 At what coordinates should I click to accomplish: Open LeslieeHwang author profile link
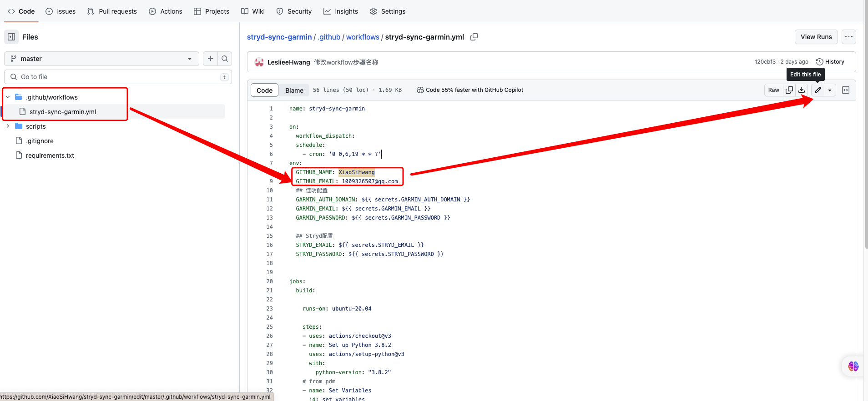(289, 62)
